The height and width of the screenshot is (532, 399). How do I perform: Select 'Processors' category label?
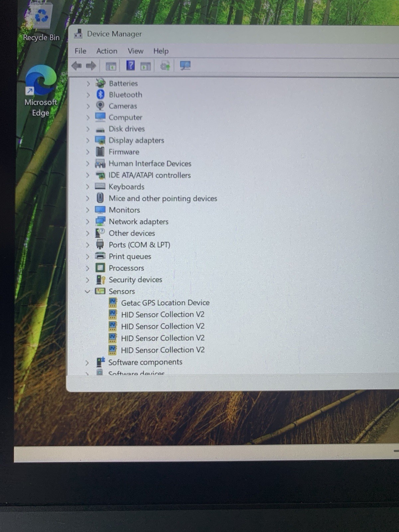click(126, 268)
